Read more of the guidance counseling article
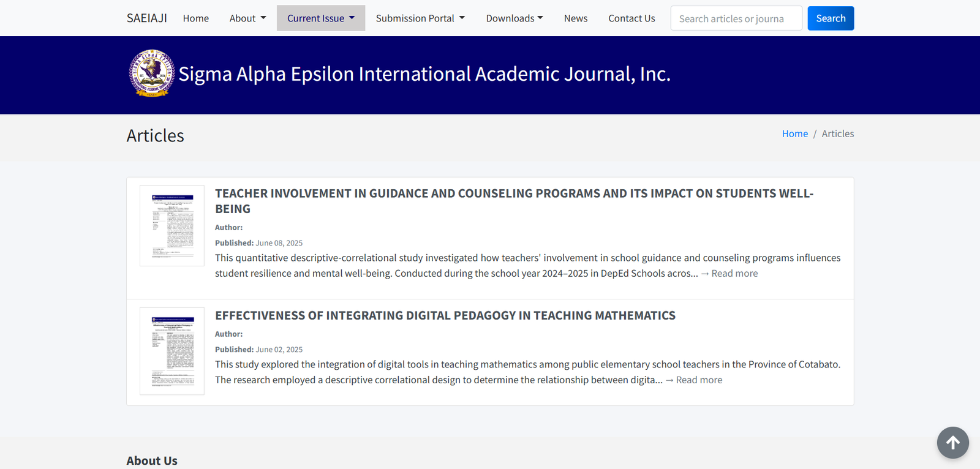This screenshot has width=980, height=469. pyautogui.click(x=734, y=274)
